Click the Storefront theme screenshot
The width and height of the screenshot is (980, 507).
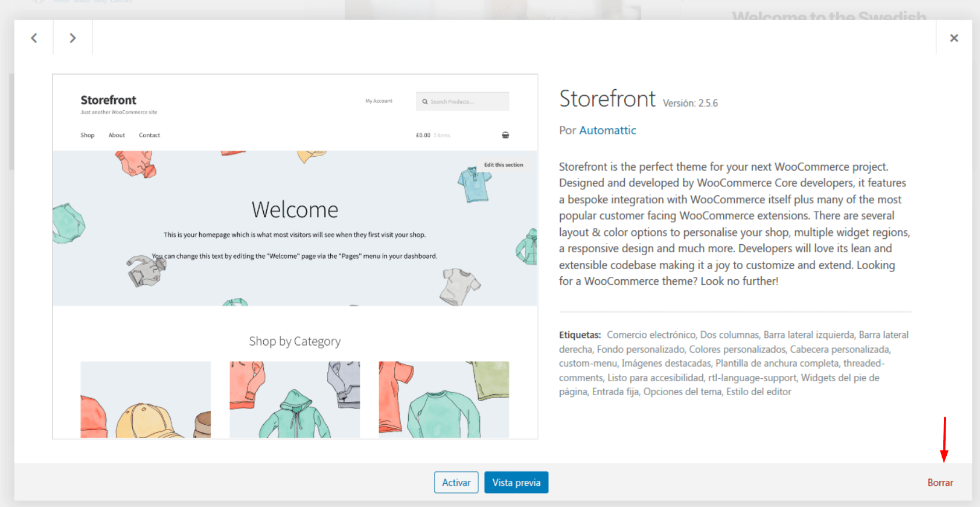click(295, 256)
